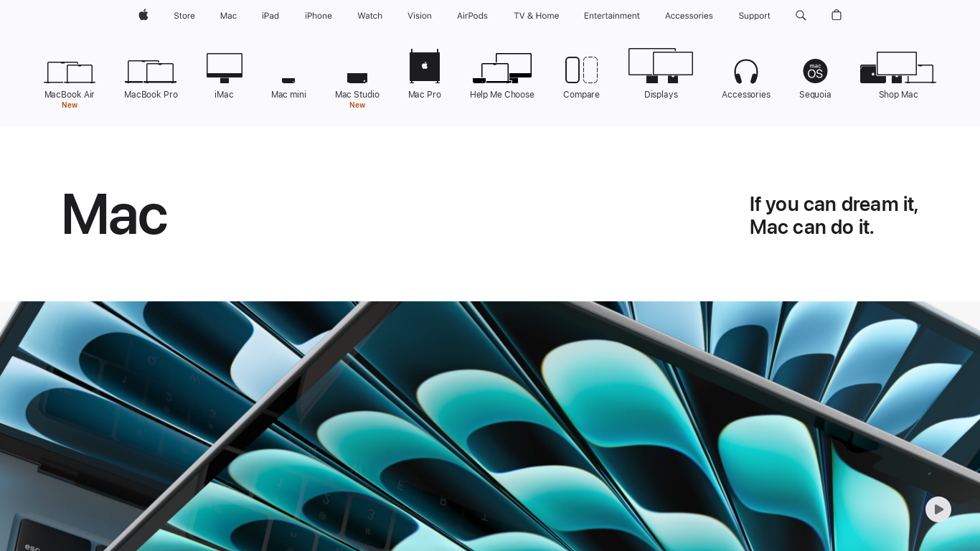Click the MacBook Air text label
The height and width of the screenshot is (551, 980).
pyautogui.click(x=70, y=95)
